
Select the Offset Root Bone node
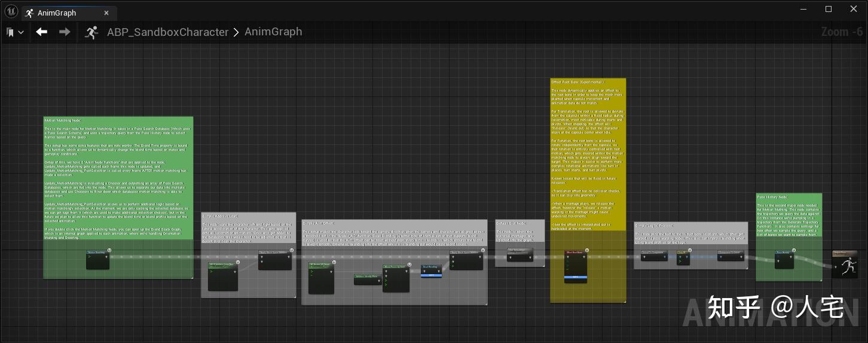point(576,265)
